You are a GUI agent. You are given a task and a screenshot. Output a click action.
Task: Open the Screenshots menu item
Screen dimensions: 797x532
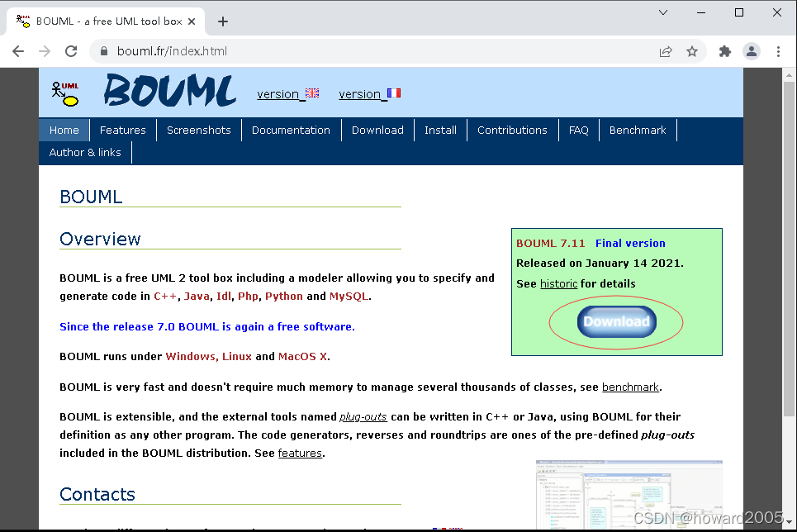pyautogui.click(x=199, y=131)
